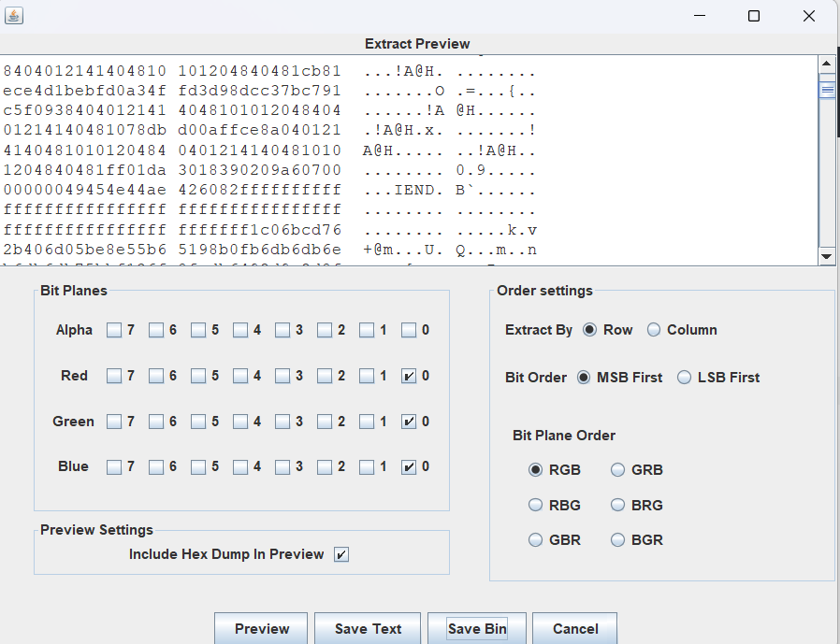Viewport: 840px width, 644px height.
Task: Enable Blue bit 3
Action: (x=282, y=466)
